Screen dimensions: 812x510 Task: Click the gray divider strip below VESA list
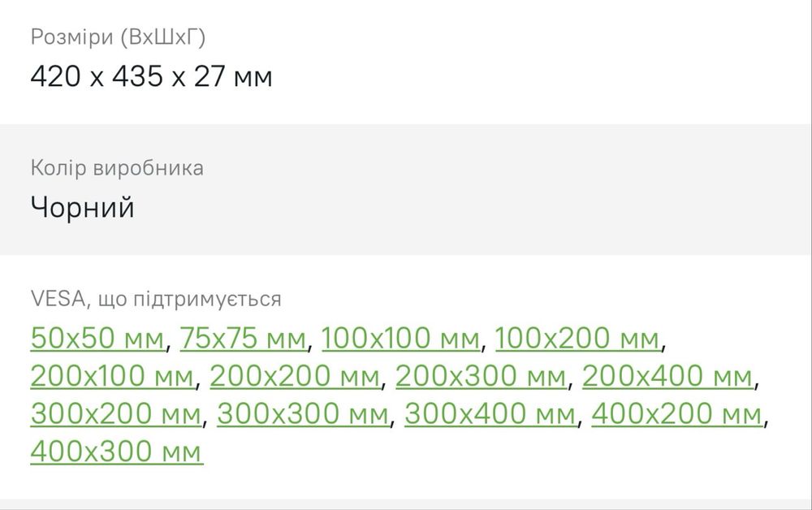coord(406,505)
